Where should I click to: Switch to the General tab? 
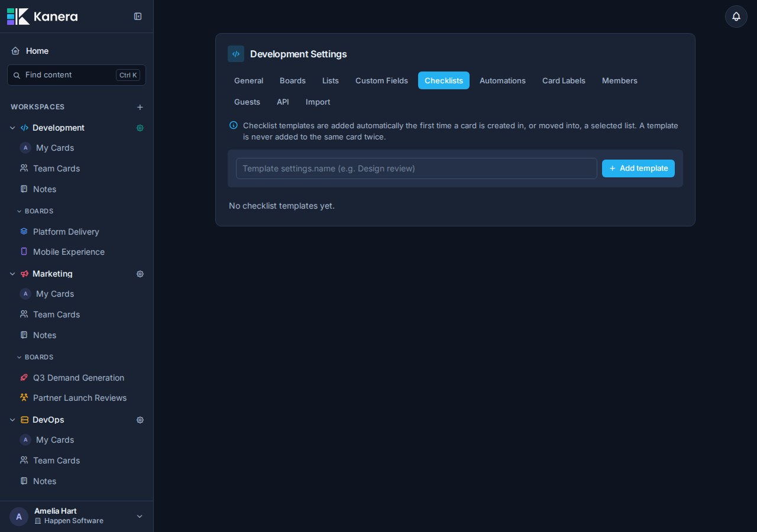(x=248, y=80)
